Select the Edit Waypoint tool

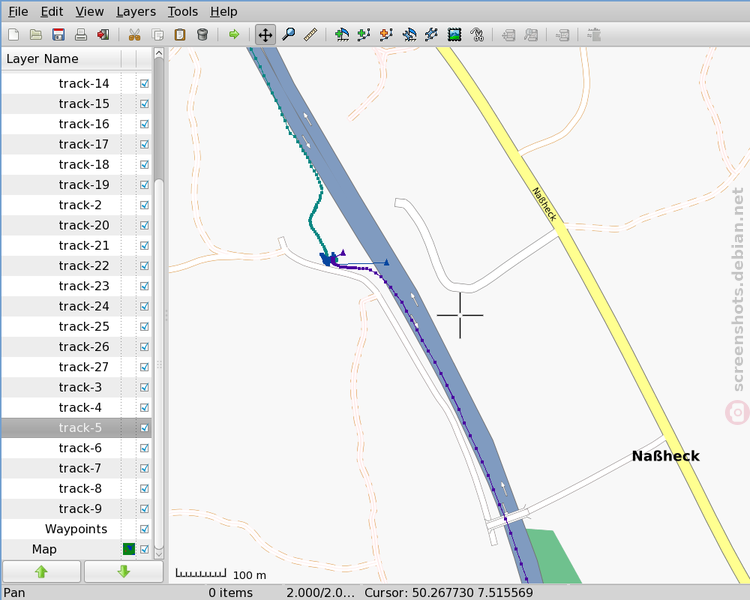(x=409, y=34)
